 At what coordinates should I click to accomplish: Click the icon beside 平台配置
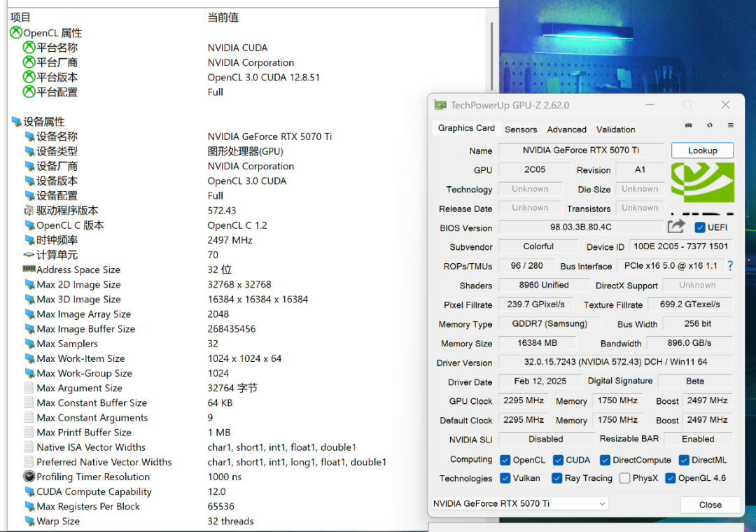pyautogui.click(x=29, y=92)
